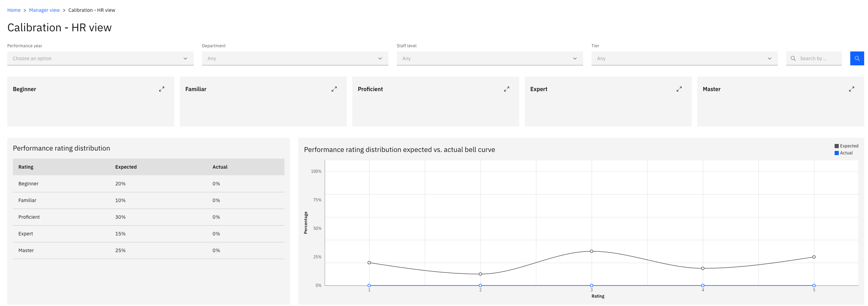Viewport: 868px width, 306px height.
Task: Click the bell curve chart title
Action: [x=400, y=150]
